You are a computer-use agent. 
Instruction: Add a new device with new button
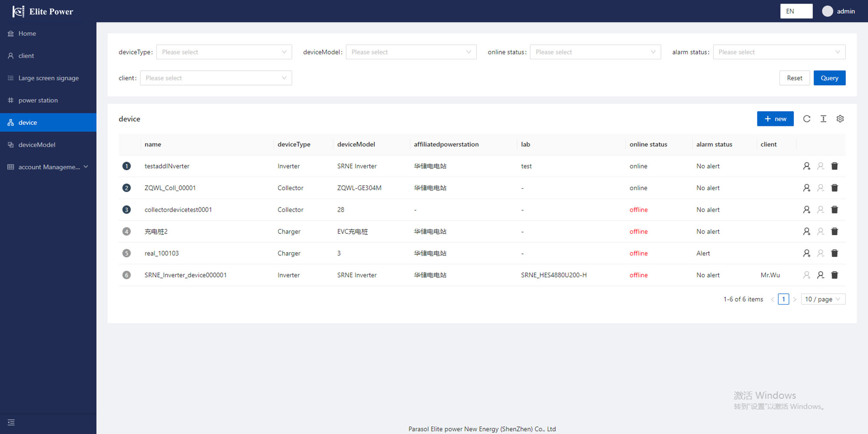tap(775, 119)
